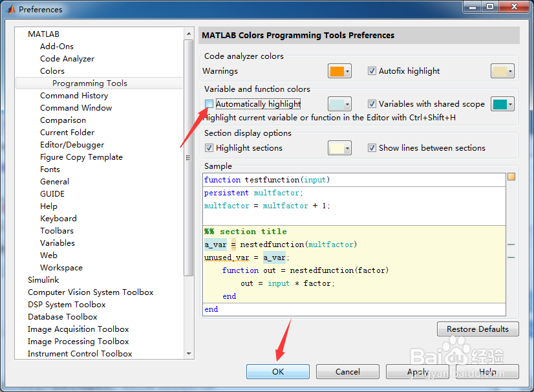Viewport: 534px width, 392px height.
Task: Open the Automatically highlight color dropdown
Action: coord(339,104)
